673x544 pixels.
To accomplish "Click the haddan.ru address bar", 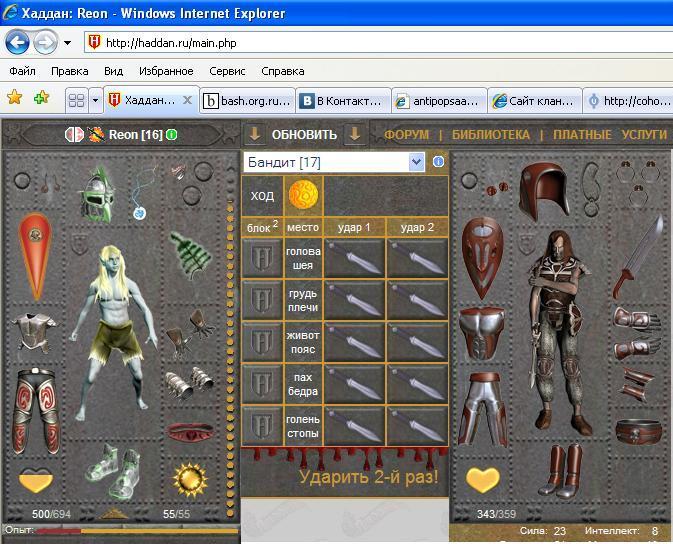I will pos(378,43).
